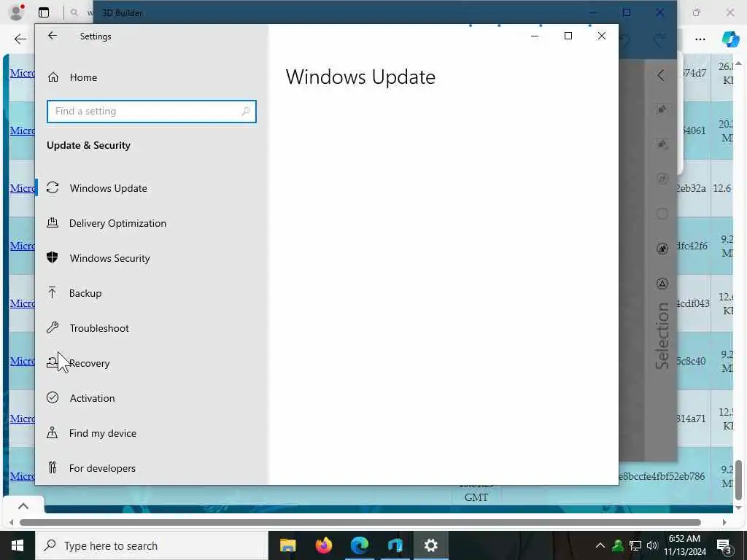Open Recovery settings
Image resolution: width=747 pixels, height=560 pixels.
click(152, 363)
